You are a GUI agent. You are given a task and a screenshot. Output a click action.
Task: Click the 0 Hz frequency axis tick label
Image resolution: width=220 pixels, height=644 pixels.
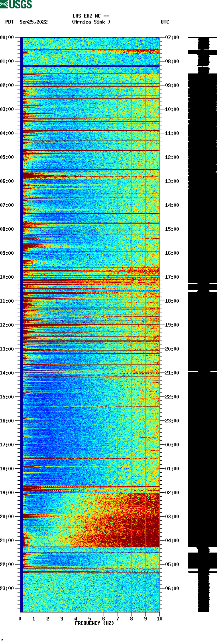tap(20, 619)
